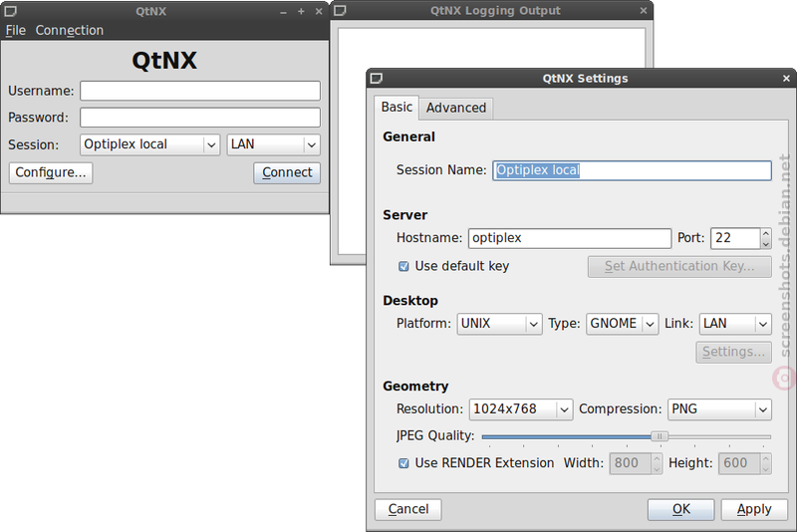Click the Height field showing 600
Screen dimensions: 797x532
pyautogui.click(x=739, y=463)
